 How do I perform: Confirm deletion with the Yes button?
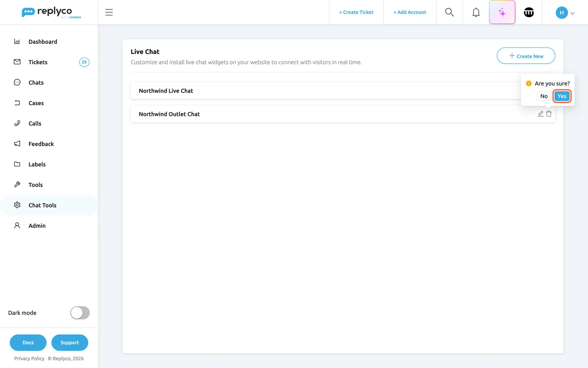[x=562, y=96]
